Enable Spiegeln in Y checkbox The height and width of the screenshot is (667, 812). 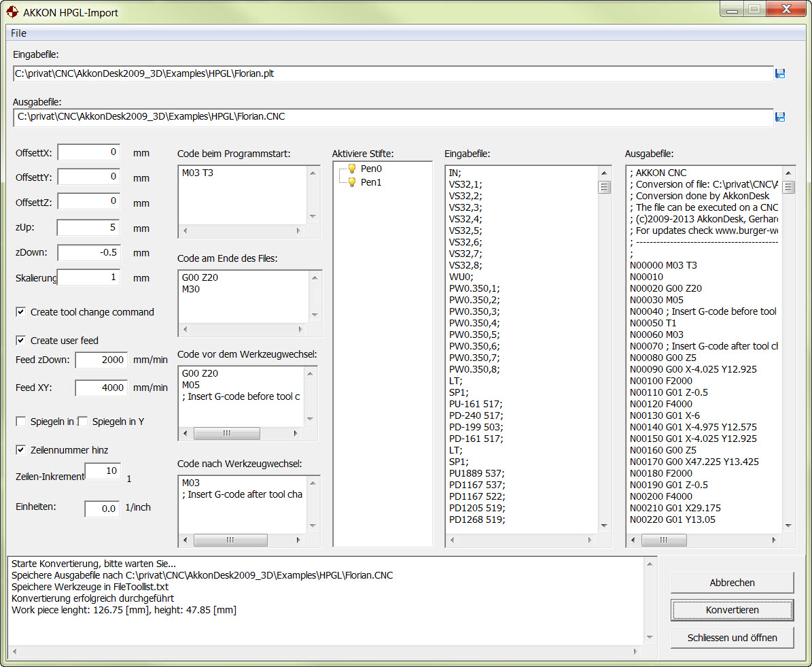[83, 422]
